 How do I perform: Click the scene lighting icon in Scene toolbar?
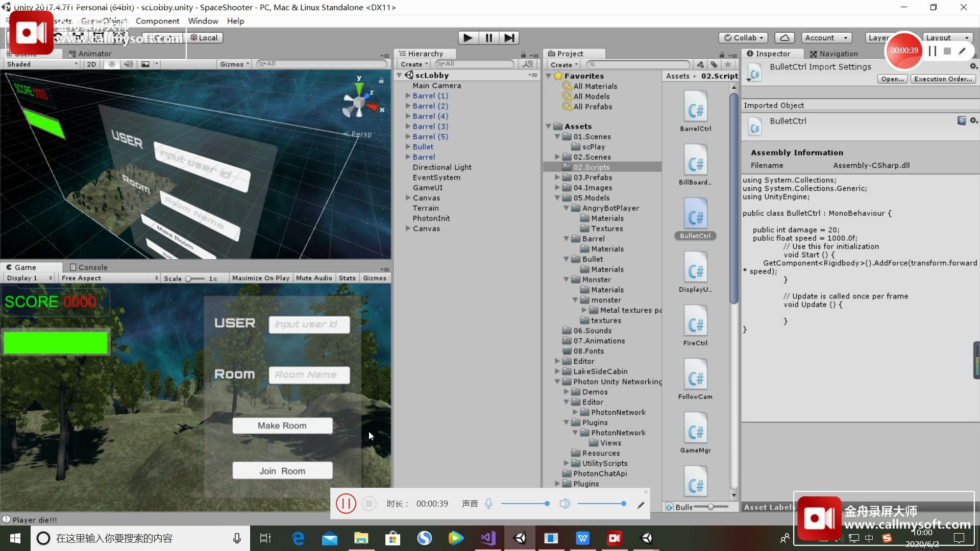click(111, 64)
